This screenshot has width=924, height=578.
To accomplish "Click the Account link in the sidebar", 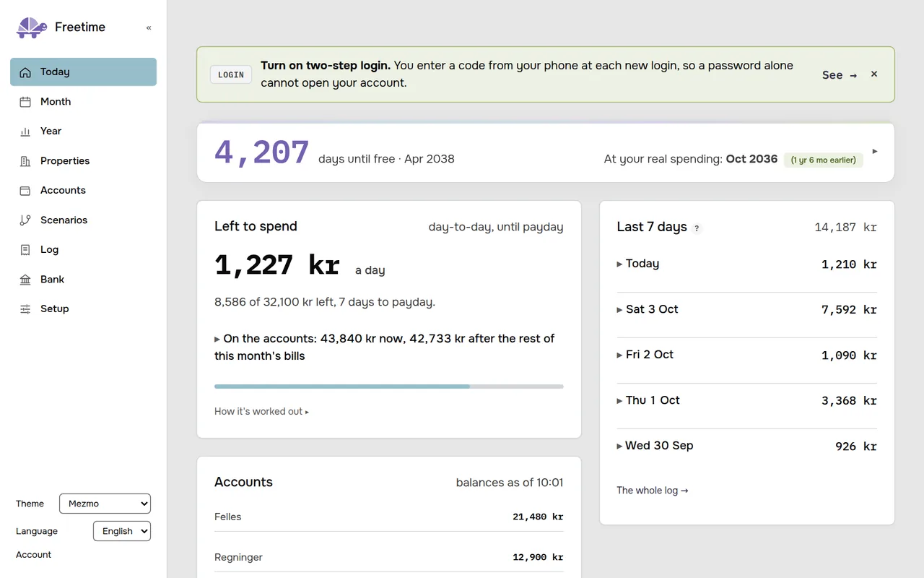I will click(34, 555).
